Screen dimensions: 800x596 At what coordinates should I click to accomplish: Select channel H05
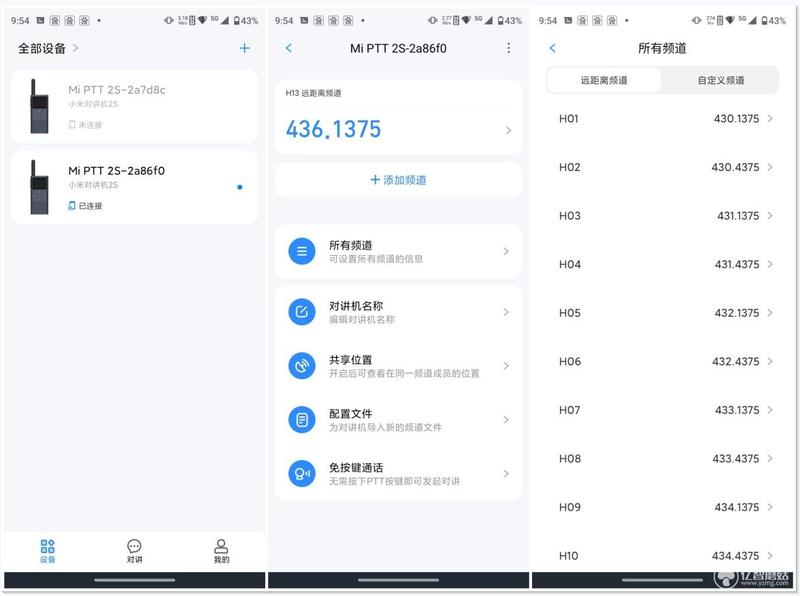point(662,313)
